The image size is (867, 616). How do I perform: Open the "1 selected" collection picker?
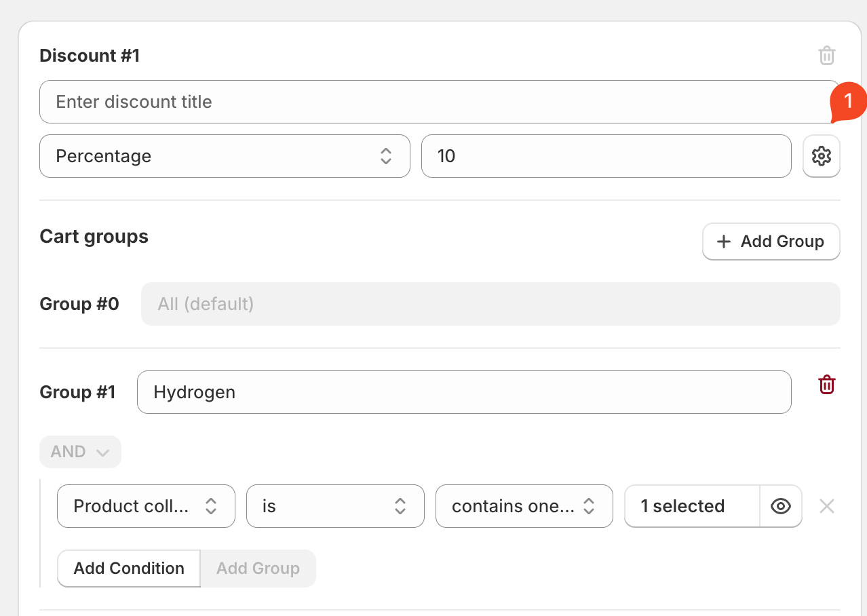point(691,506)
